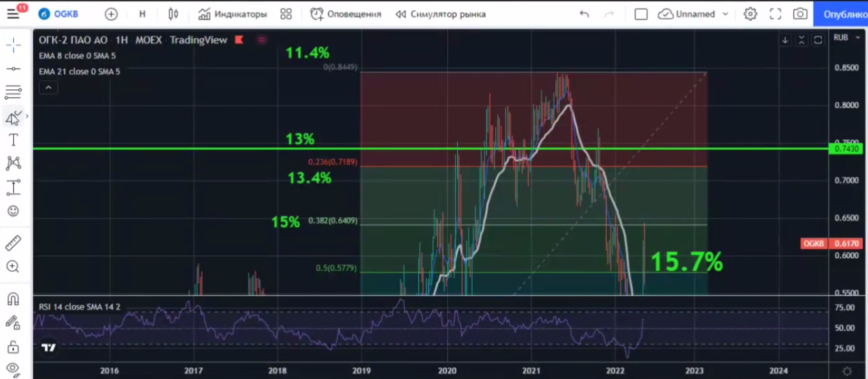
Task: Collapse the indicator legend chevron
Action: click(x=48, y=87)
